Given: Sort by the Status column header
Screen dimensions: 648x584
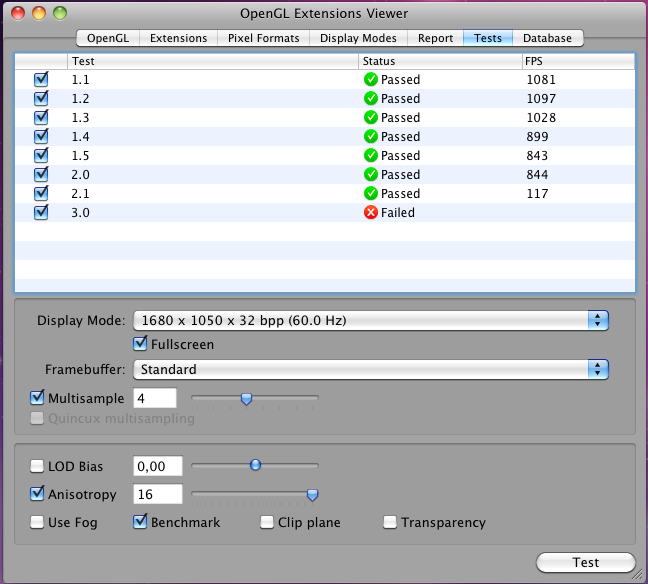Looking at the screenshot, I should pyautogui.click(x=440, y=61).
